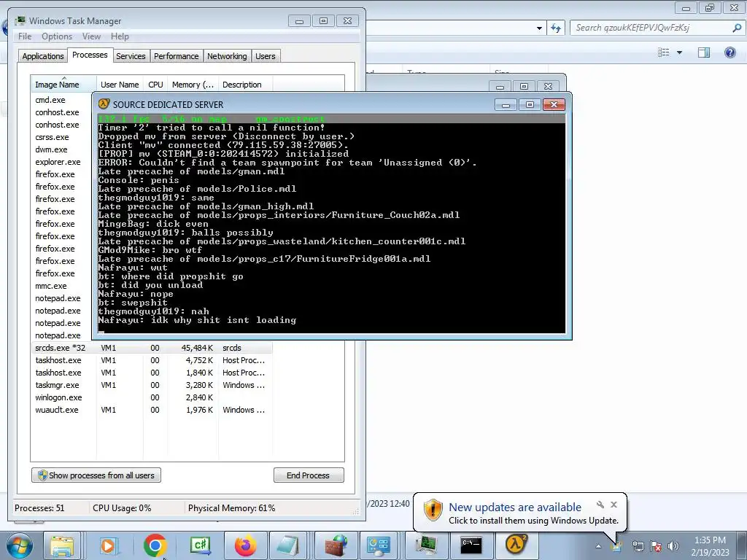747x560 pixels.
Task: Switch to the Services tab
Action: (131, 56)
